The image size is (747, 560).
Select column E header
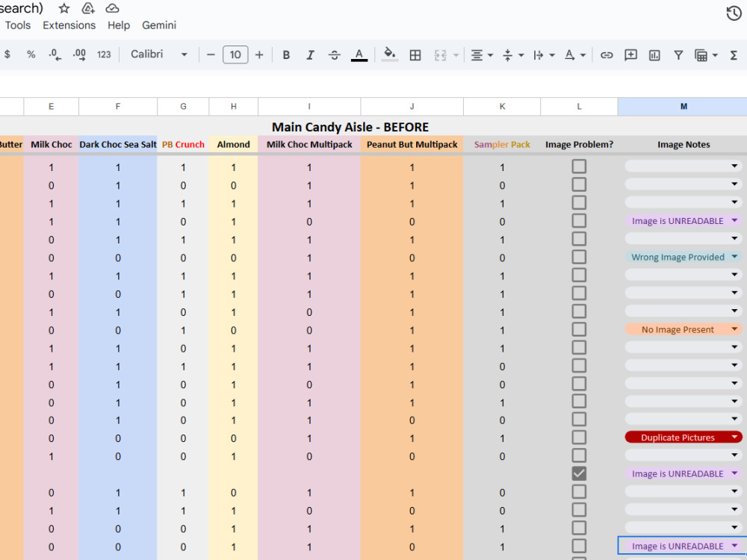tap(51, 107)
